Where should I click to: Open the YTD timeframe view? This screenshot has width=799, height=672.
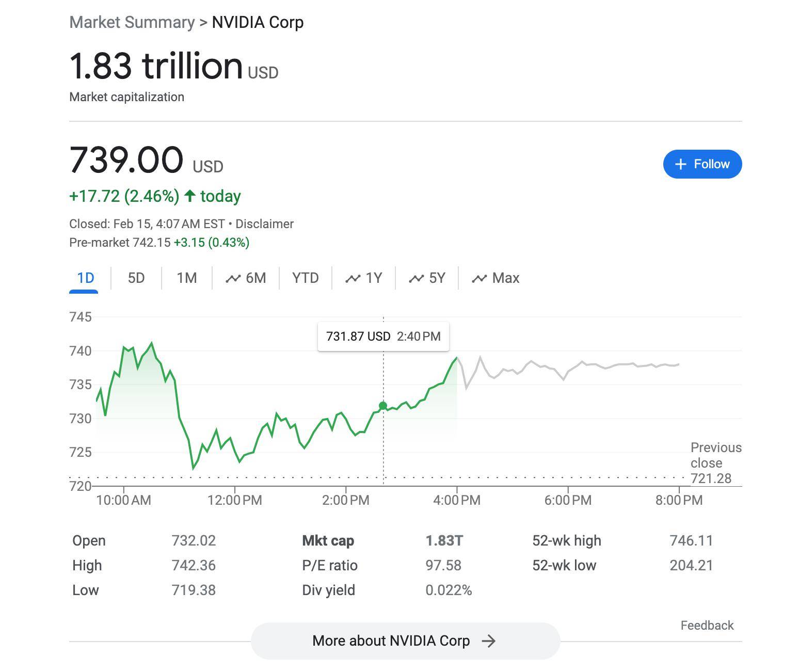coord(306,278)
